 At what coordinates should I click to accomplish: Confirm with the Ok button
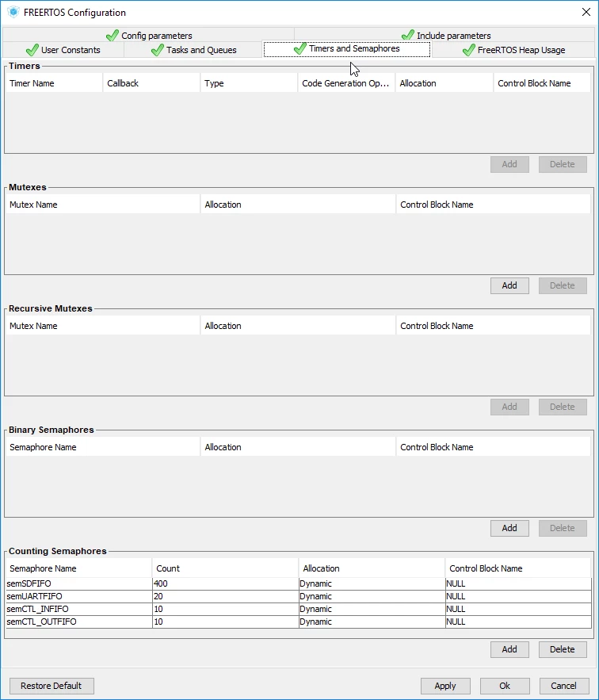point(505,686)
